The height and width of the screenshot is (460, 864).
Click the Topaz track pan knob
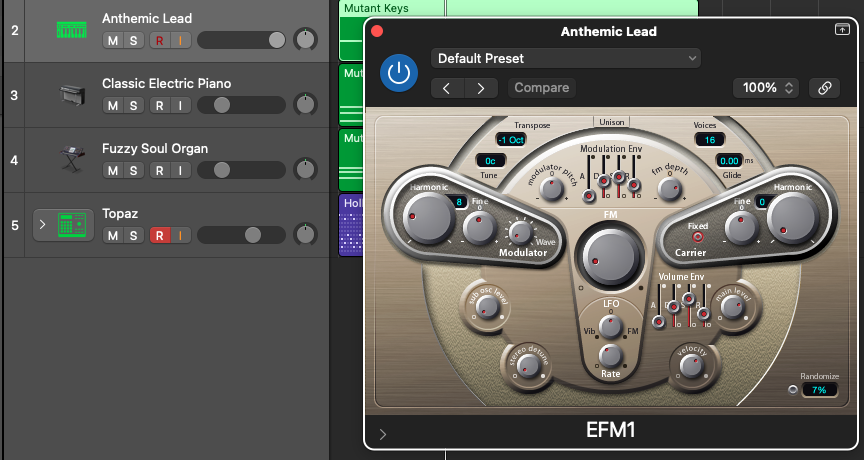click(305, 235)
